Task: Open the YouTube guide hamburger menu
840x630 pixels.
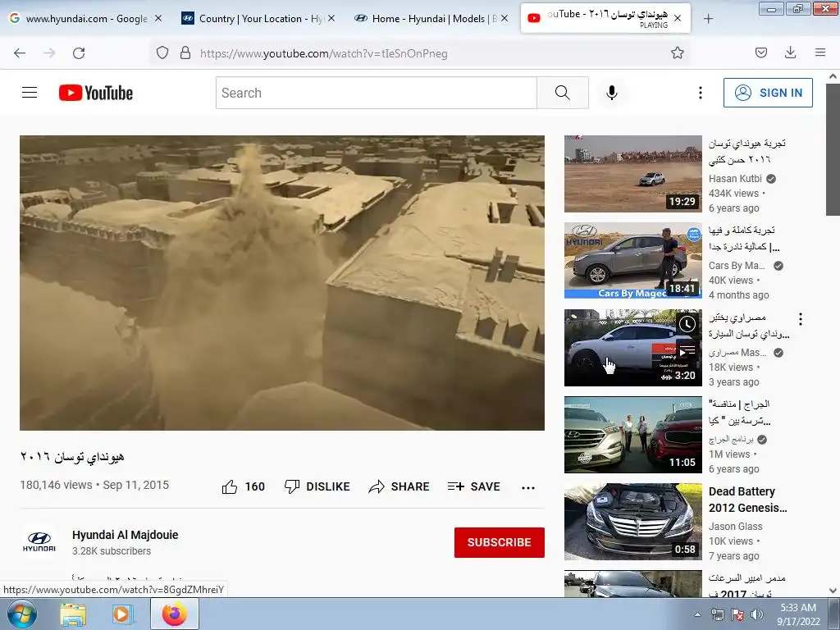Action: [x=30, y=93]
